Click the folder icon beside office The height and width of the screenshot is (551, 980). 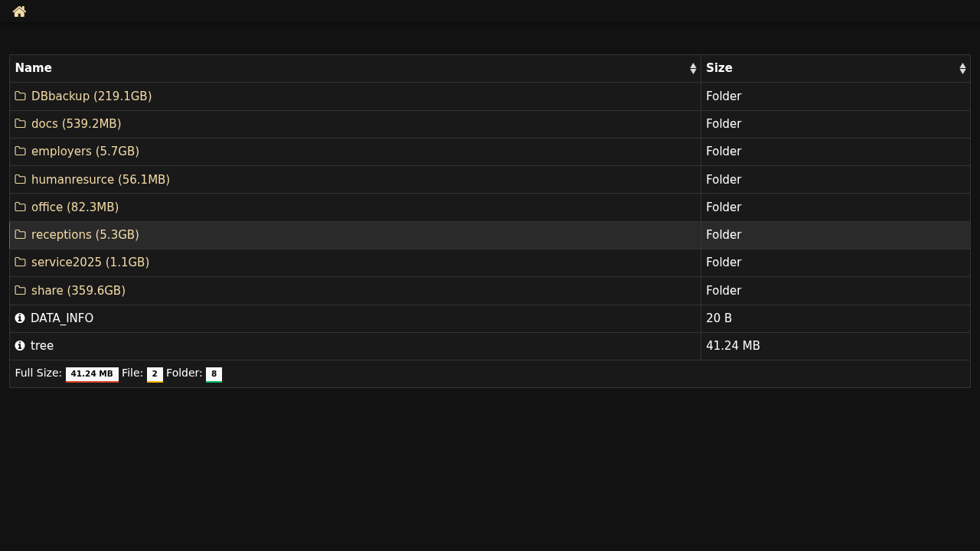tap(21, 207)
